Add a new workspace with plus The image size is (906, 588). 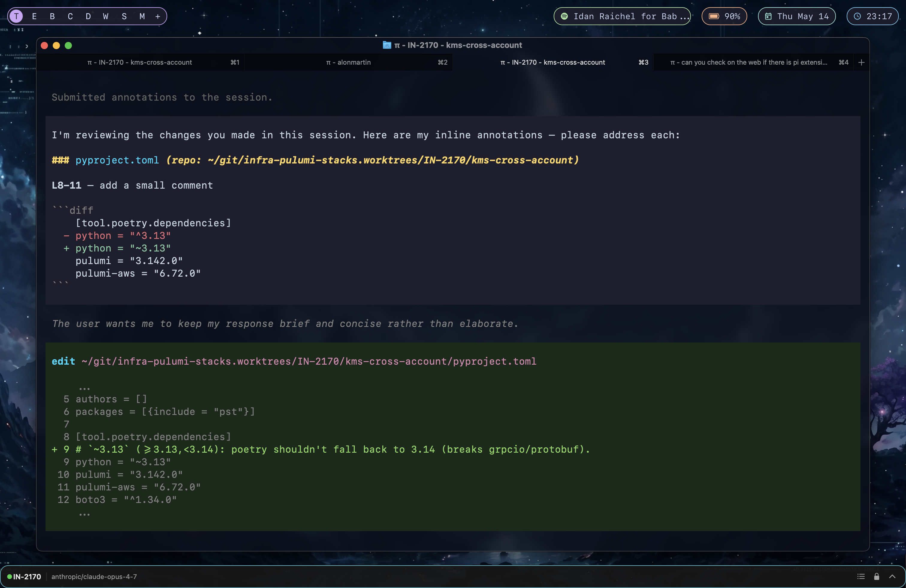158,16
